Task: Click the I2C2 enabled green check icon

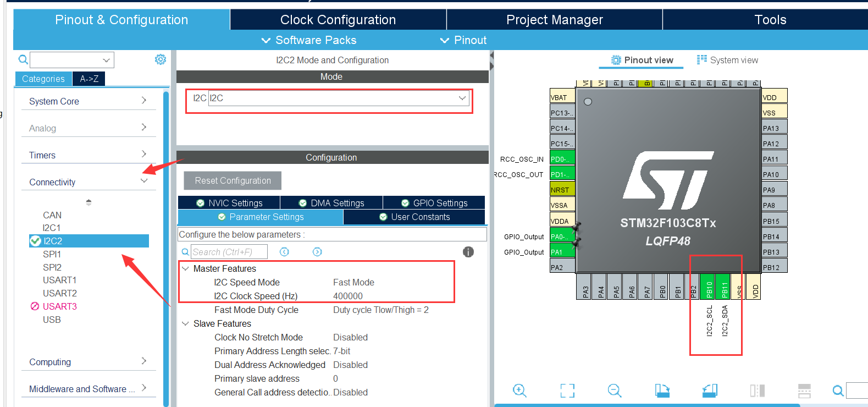Action: coord(35,241)
